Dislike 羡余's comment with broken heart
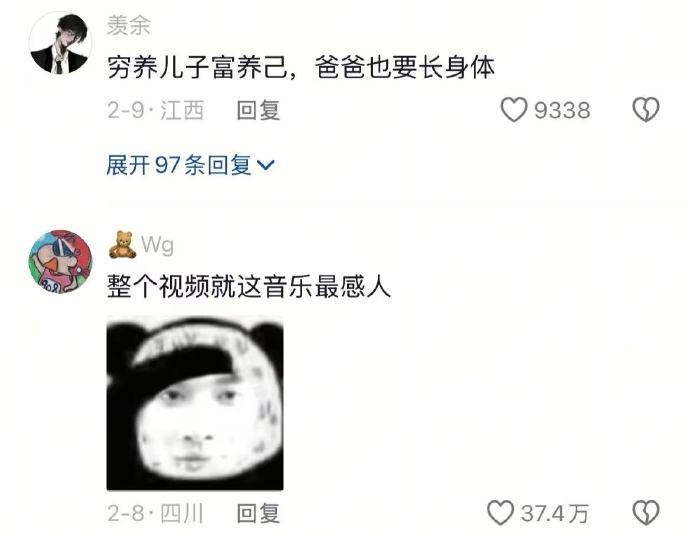 (x=646, y=110)
